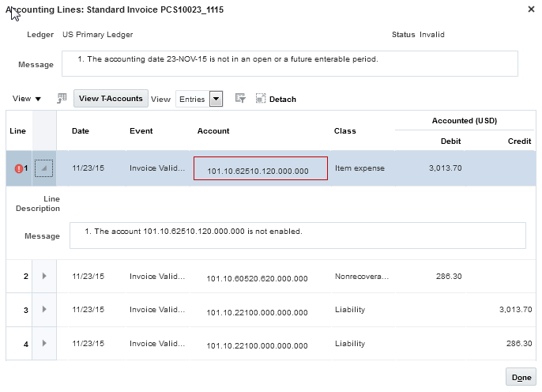Expand line 2 details
This screenshot has height=392, width=542.
pyautogui.click(x=44, y=276)
